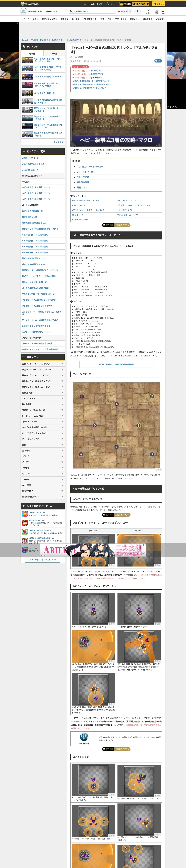Open the 攻略班の一言 avatar icon
This screenshot has height=868, width=186.
point(84,737)
